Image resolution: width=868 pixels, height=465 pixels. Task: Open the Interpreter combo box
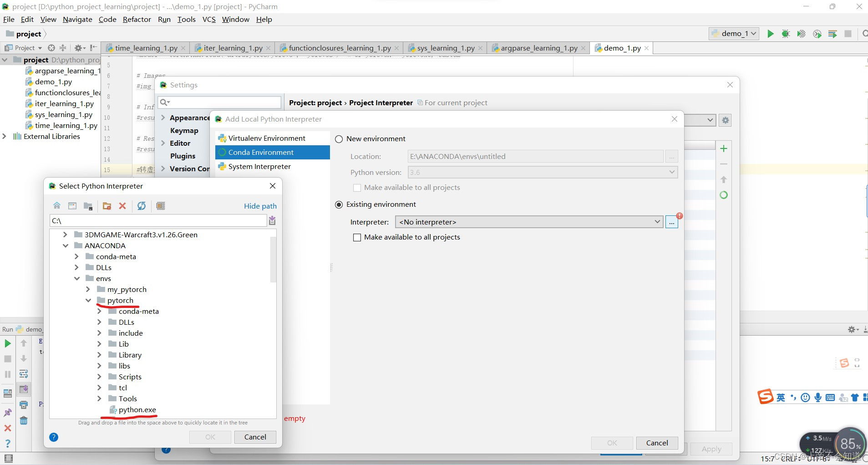(x=529, y=222)
